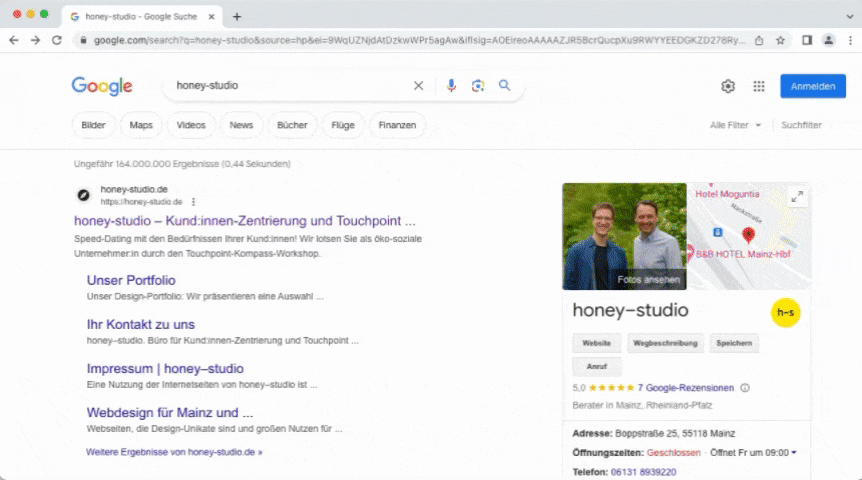The image size is (862, 480).
Task: Reload the page with the refresh icon
Action: tap(57, 40)
